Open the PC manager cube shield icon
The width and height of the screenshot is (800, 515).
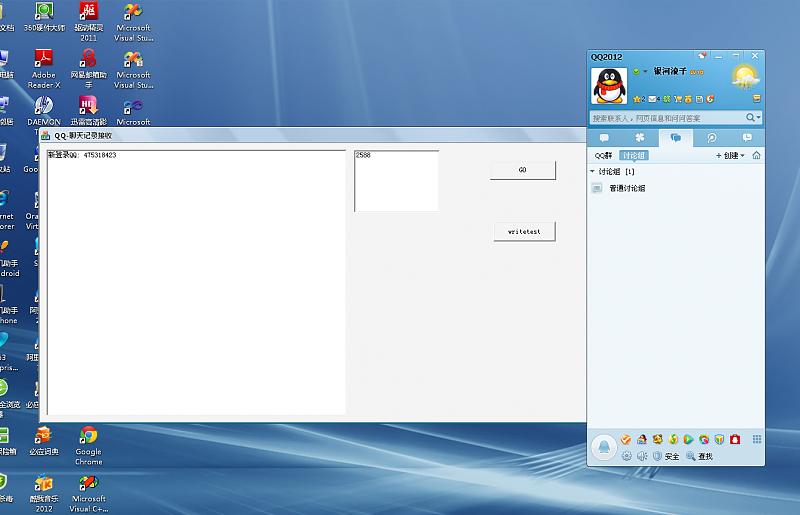coord(719,439)
